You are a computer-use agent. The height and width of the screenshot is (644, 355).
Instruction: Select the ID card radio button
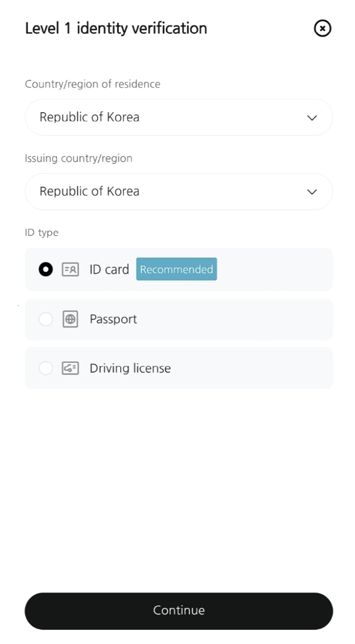pyautogui.click(x=46, y=269)
